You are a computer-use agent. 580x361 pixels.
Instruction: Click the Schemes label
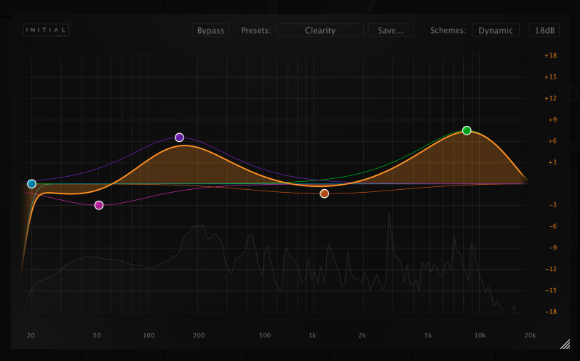tap(448, 30)
